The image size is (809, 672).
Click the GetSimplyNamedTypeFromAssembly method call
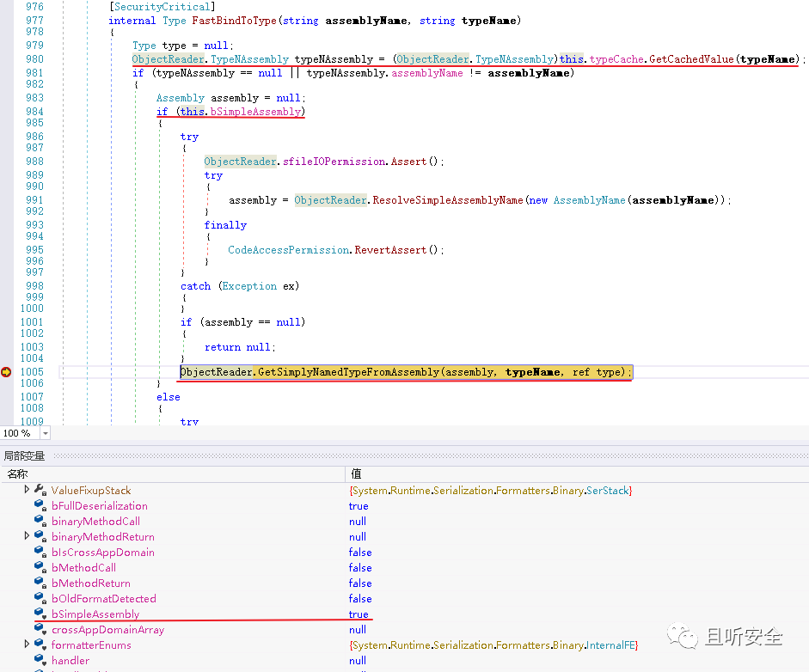pos(348,372)
